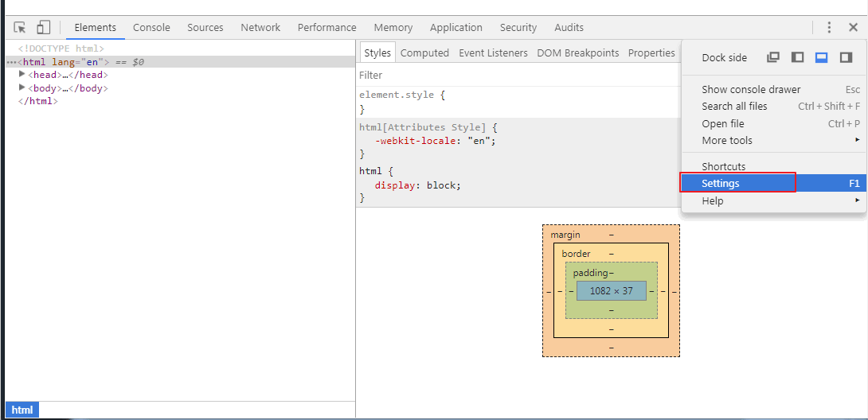Dock DevTools to the bottom
The image size is (868, 420).
click(x=822, y=57)
